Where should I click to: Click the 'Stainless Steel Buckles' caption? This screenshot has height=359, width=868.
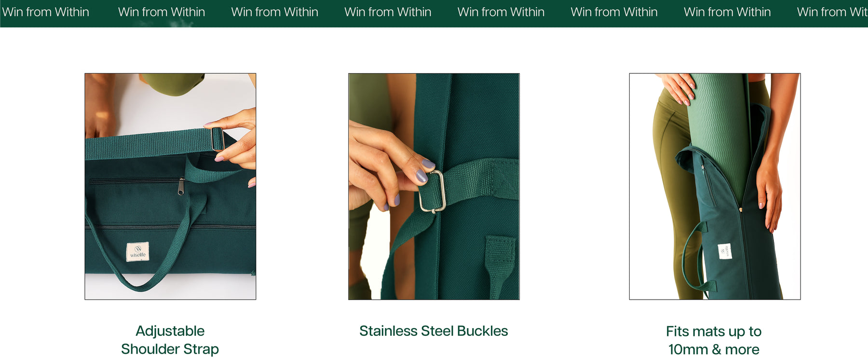[x=434, y=331]
